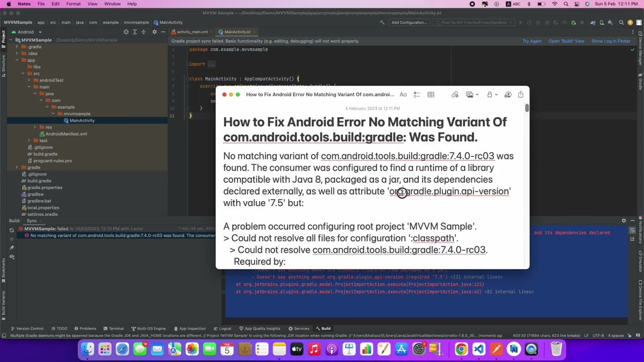Screen dimensions: 644x362
Task: Click Sync Project with Gradle Files icon
Action: pyautogui.click(x=593, y=22)
